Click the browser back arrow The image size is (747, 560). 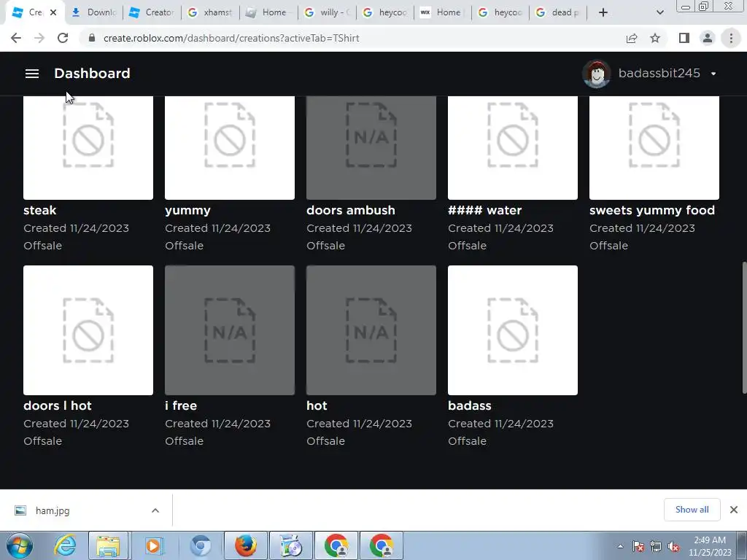coord(16,38)
